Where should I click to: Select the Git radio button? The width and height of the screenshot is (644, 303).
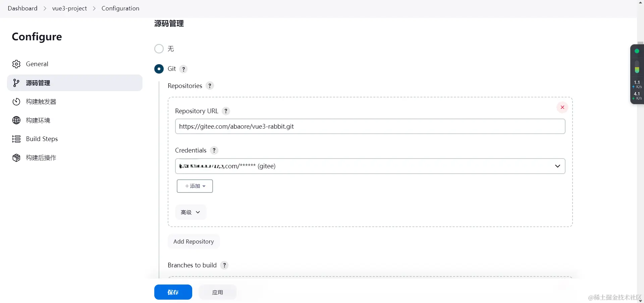pyautogui.click(x=159, y=69)
